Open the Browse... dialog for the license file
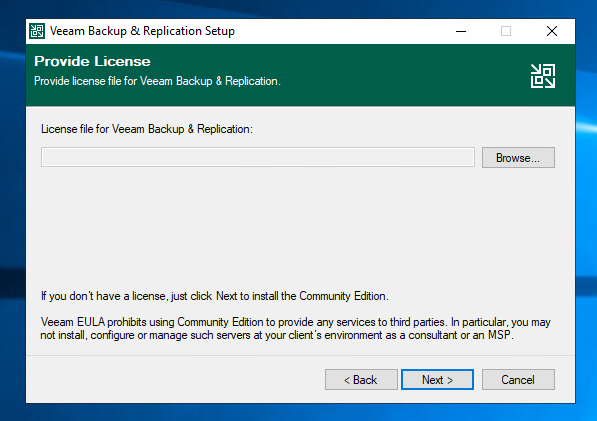 (x=518, y=157)
